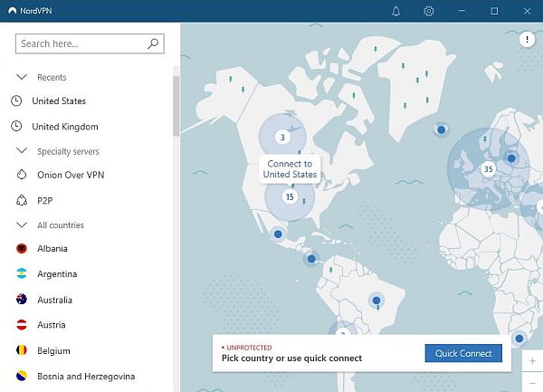Click the Specialty servers section label

coord(68,151)
